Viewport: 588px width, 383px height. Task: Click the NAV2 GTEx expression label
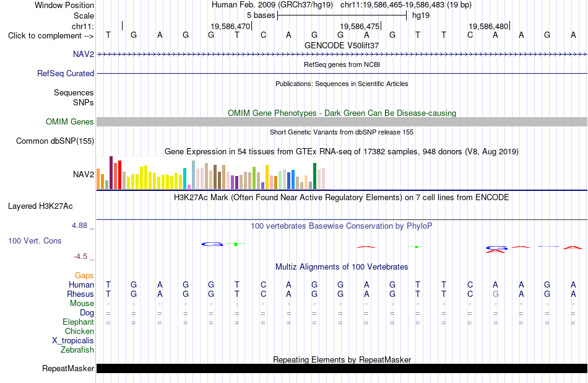[x=84, y=174]
